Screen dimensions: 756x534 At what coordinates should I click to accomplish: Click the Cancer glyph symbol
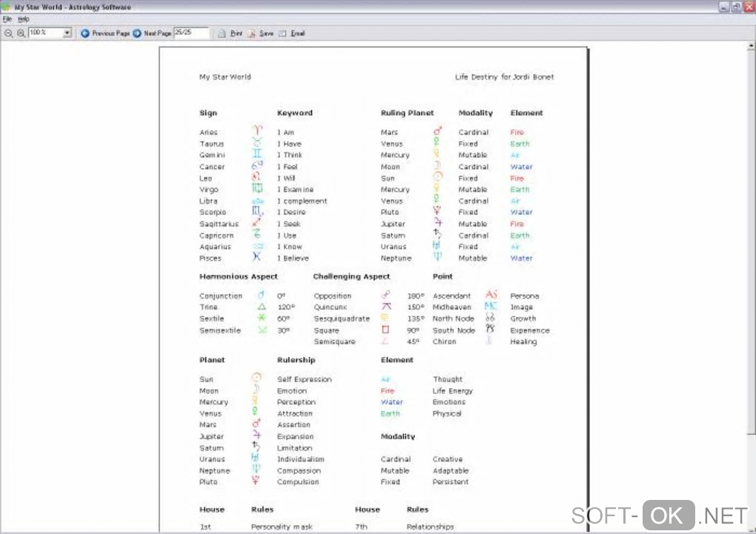[x=257, y=165]
